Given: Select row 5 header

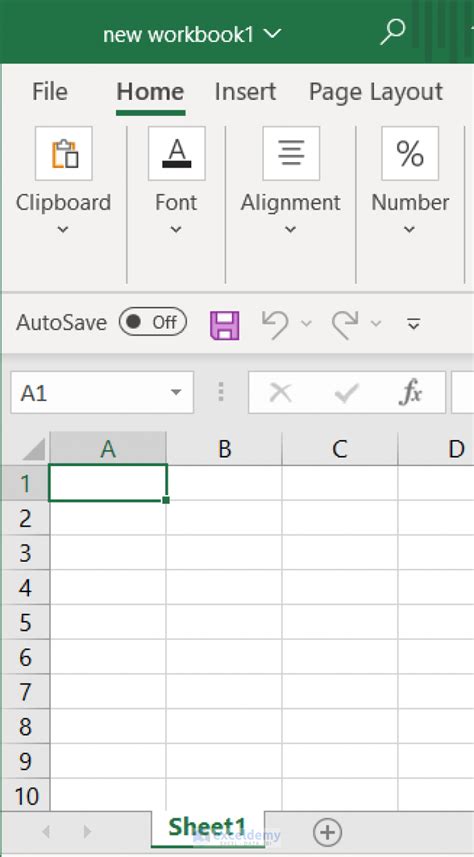Looking at the screenshot, I should click(x=25, y=623).
